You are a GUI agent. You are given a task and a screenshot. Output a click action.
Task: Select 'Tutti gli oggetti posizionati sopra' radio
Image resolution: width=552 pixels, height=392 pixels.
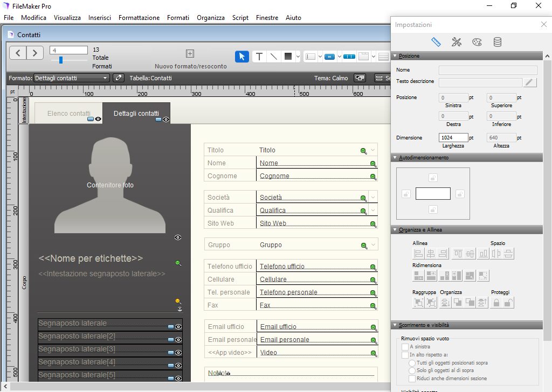pos(412,363)
